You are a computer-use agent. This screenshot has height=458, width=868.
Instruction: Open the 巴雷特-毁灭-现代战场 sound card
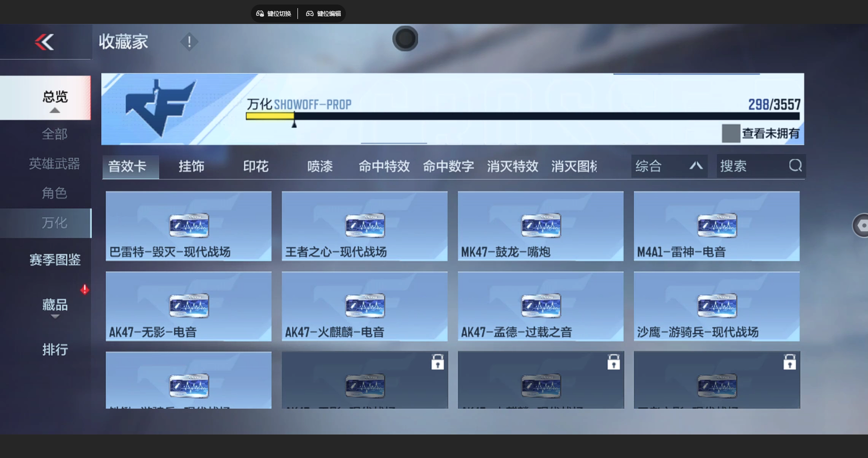189,226
